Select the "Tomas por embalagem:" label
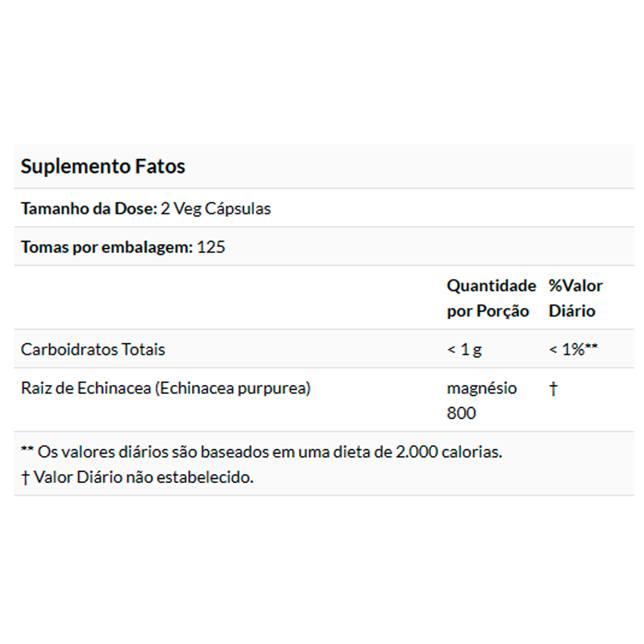This screenshot has width=644, height=644. tap(106, 247)
